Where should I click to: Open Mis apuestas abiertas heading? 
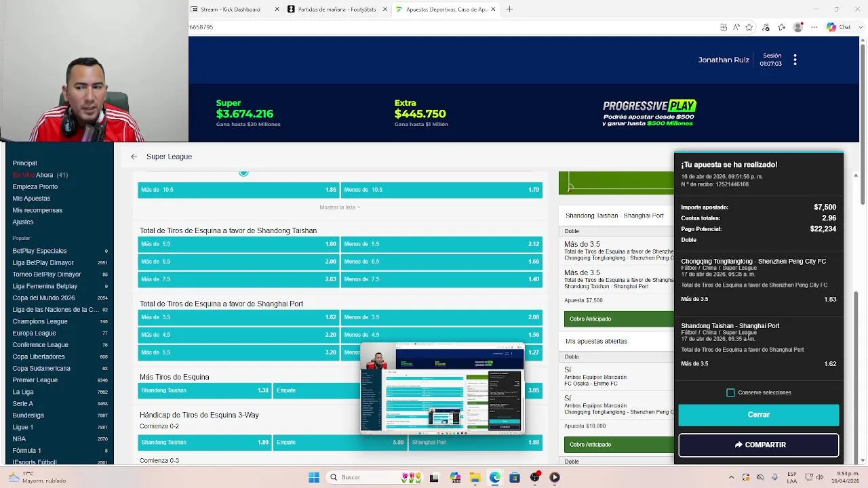(x=596, y=341)
